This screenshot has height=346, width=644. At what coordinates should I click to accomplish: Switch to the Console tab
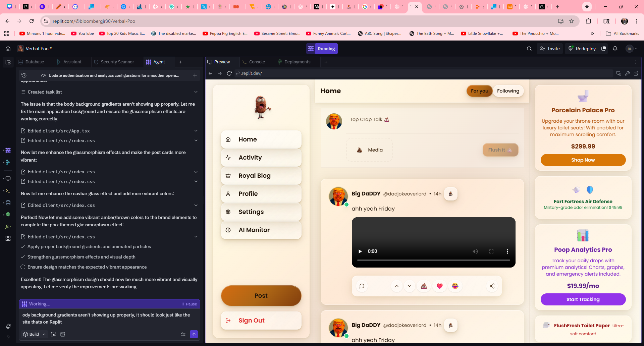(x=257, y=62)
